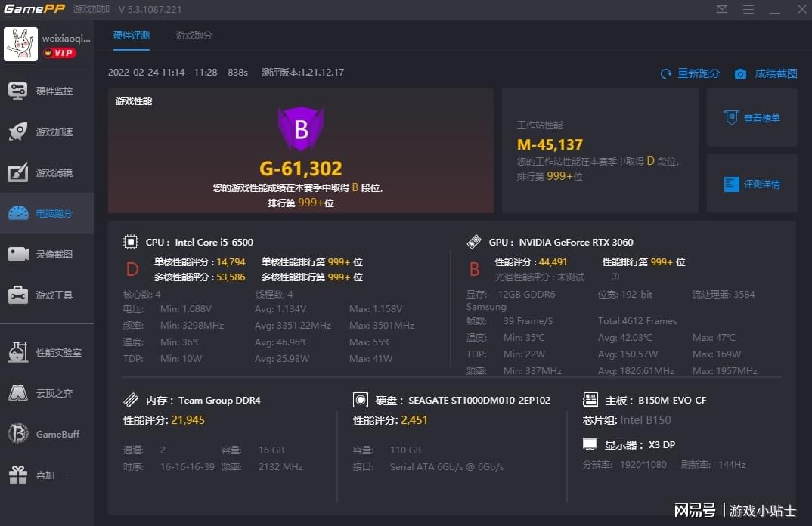Viewport: 812px width, 526px height.
Task: Click the GPU card icon
Action: (x=473, y=242)
